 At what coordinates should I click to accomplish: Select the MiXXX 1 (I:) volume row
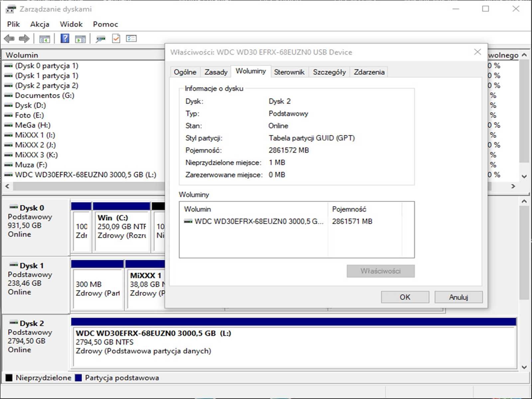tap(30, 135)
